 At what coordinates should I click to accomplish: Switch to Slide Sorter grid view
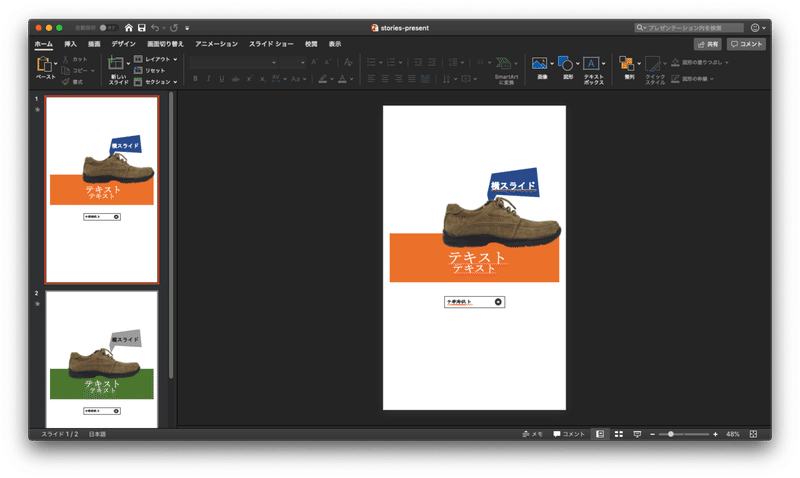click(619, 434)
